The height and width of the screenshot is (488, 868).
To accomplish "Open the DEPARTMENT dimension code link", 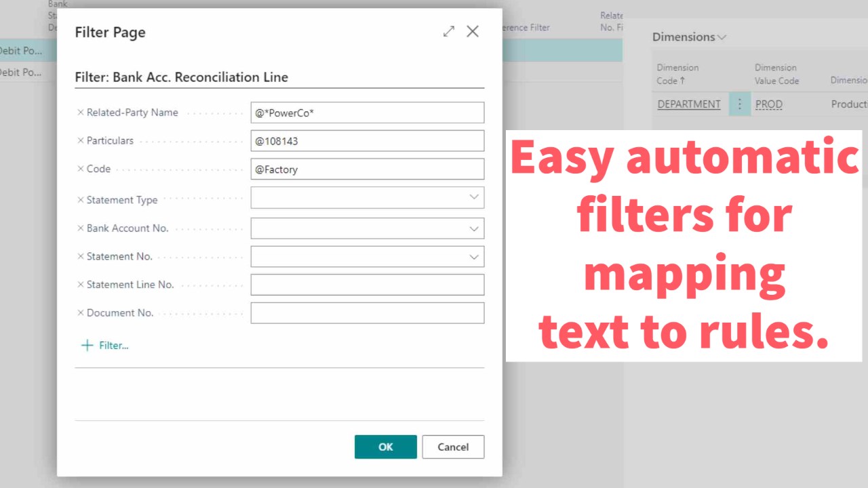I will [x=689, y=104].
